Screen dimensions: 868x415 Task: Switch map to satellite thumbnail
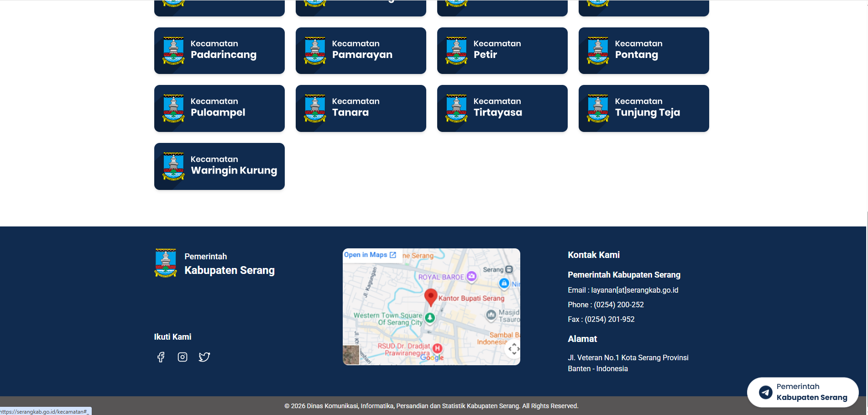(x=351, y=355)
